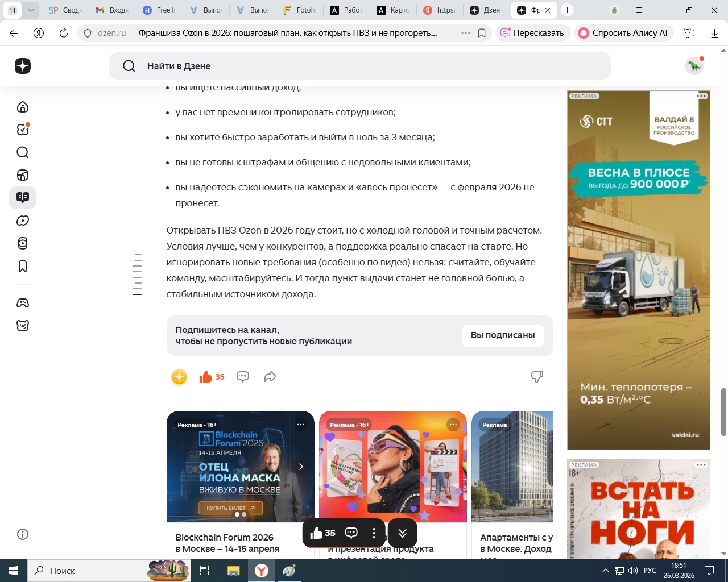
Task: Click the double-chevron down in floating bar
Action: (x=403, y=533)
